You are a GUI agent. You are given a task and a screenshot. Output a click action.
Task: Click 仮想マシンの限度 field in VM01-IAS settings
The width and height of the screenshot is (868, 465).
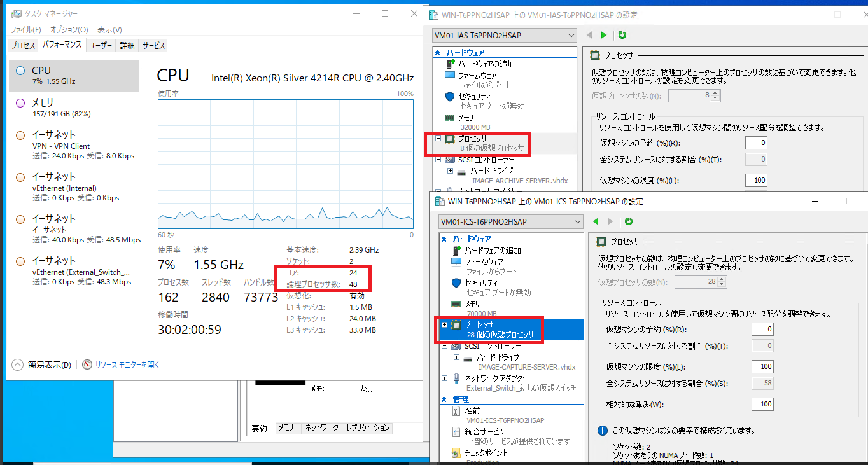(x=756, y=181)
